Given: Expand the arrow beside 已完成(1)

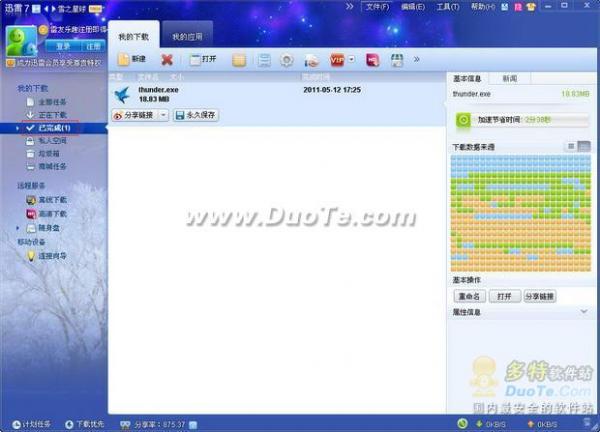Looking at the screenshot, I should click(17, 128).
